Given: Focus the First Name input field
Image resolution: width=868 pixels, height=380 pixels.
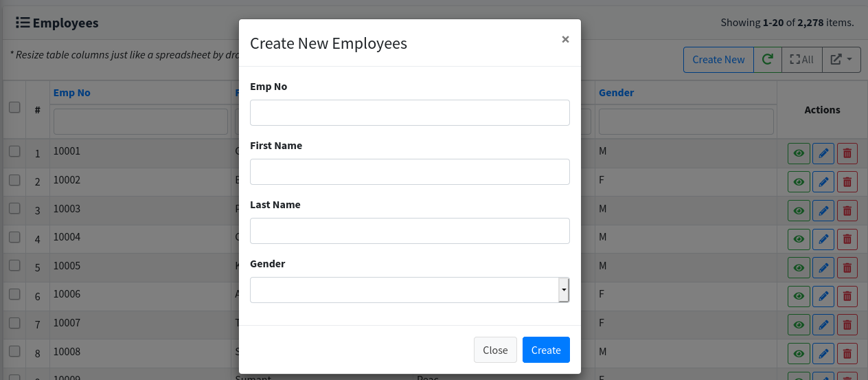Looking at the screenshot, I should (410, 172).
